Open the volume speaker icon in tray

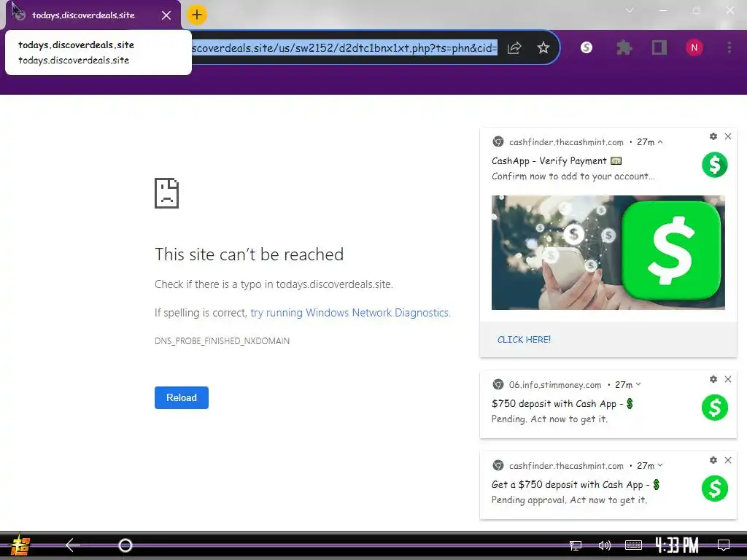[x=604, y=545]
